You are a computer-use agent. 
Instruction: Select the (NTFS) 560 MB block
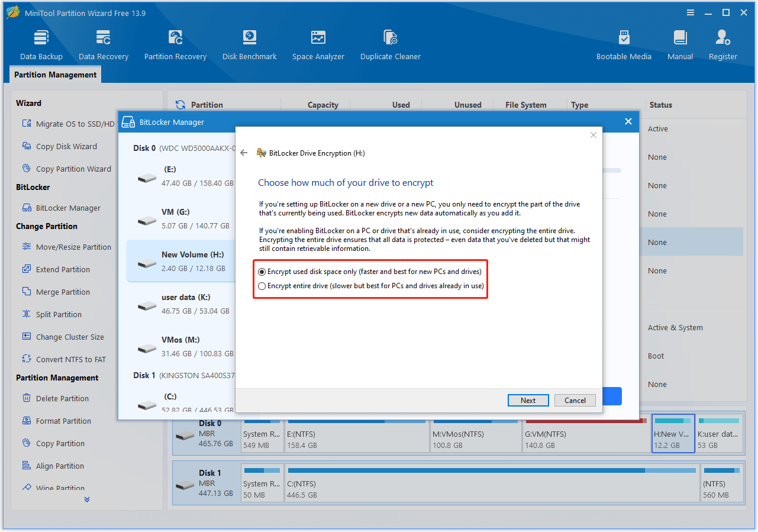[721, 484]
